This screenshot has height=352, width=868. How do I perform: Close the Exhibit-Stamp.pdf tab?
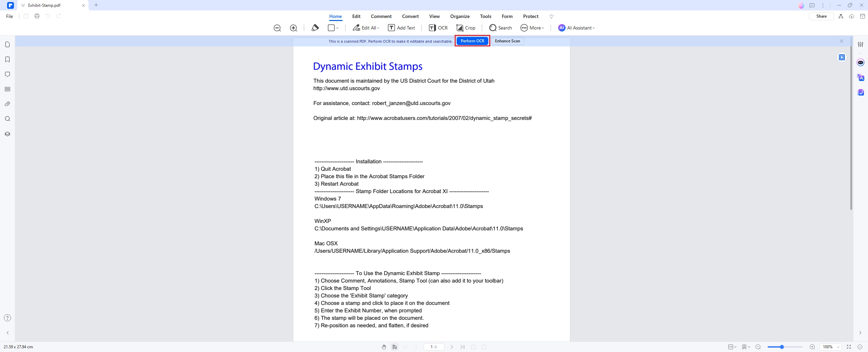coord(83,5)
